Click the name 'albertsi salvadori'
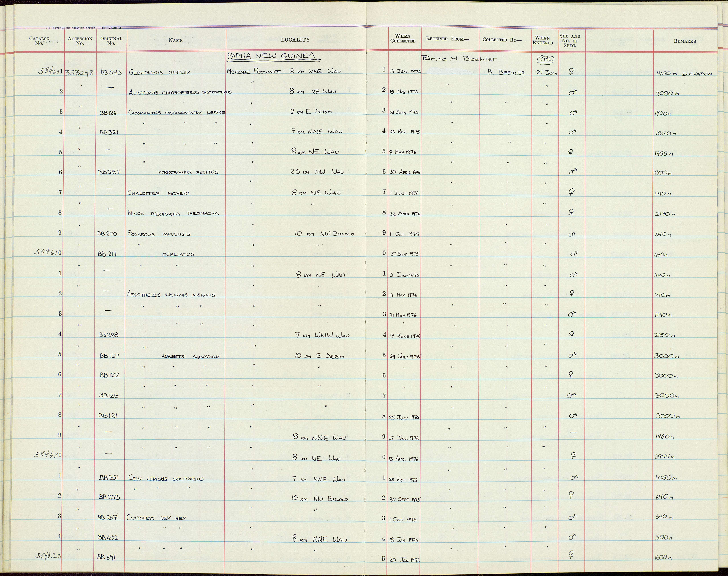This screenshot has width=728, height=576. coord(191,356)
